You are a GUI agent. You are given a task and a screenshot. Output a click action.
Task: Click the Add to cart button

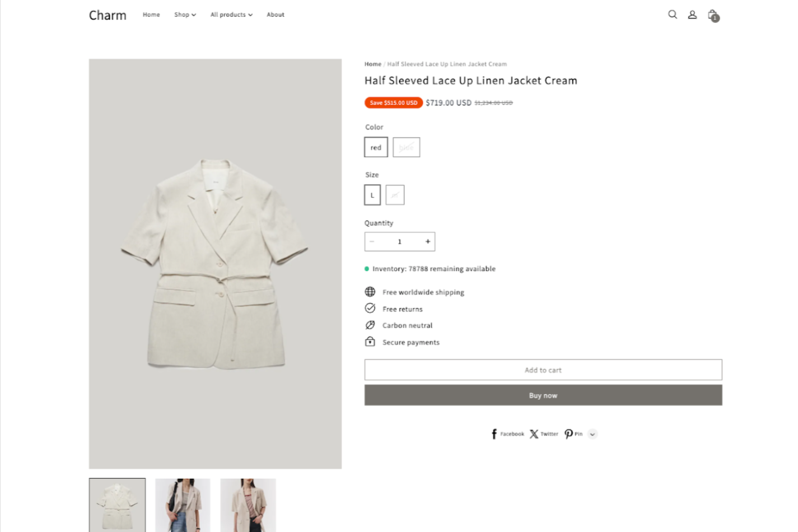(543, 370)
